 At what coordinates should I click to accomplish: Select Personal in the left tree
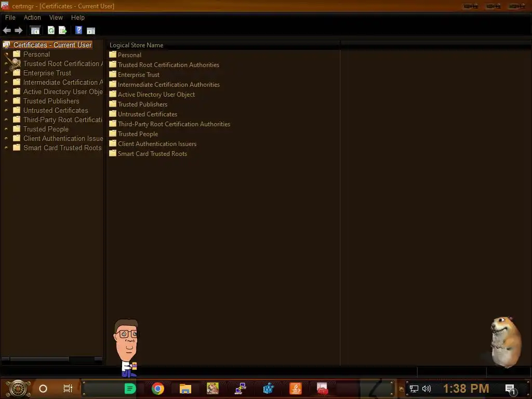tap(36, 54)
